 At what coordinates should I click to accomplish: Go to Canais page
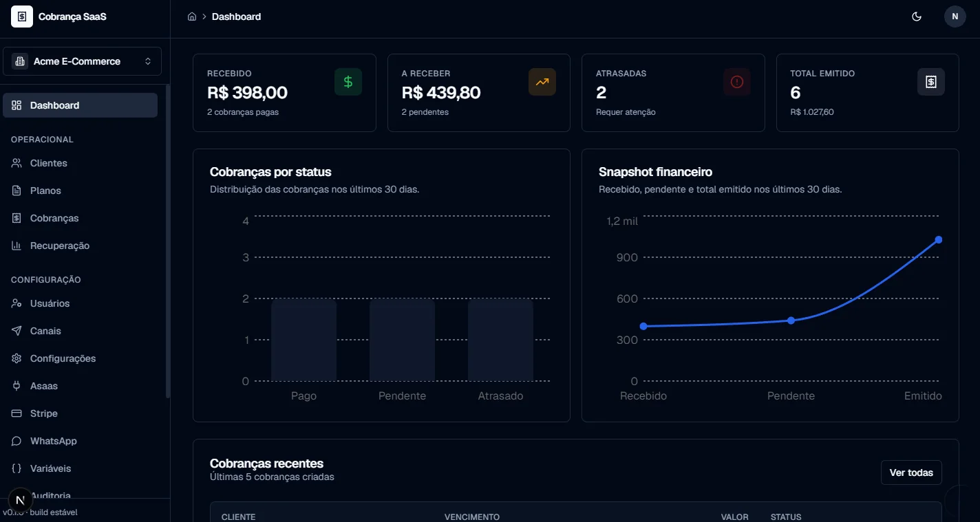point(81,331)
